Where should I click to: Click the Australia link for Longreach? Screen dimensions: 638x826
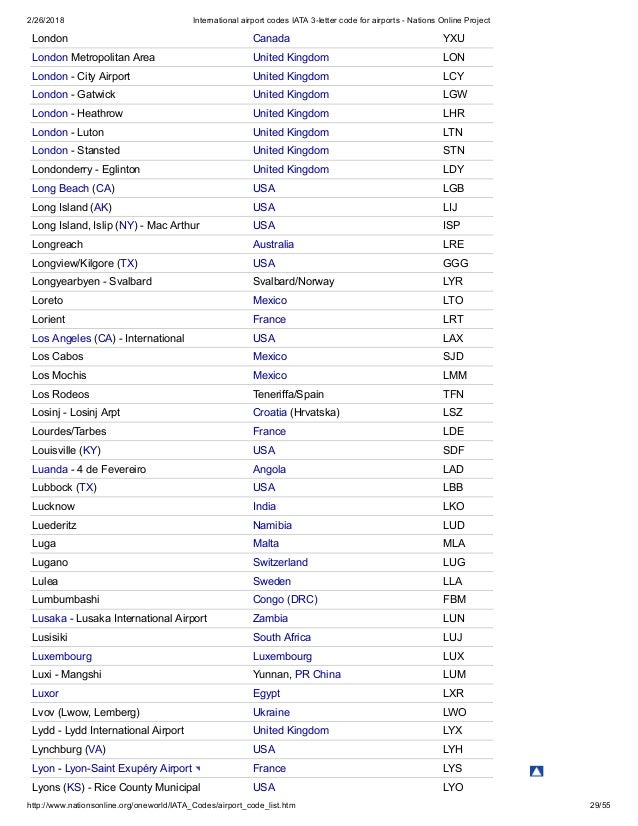tap(273, 244)
